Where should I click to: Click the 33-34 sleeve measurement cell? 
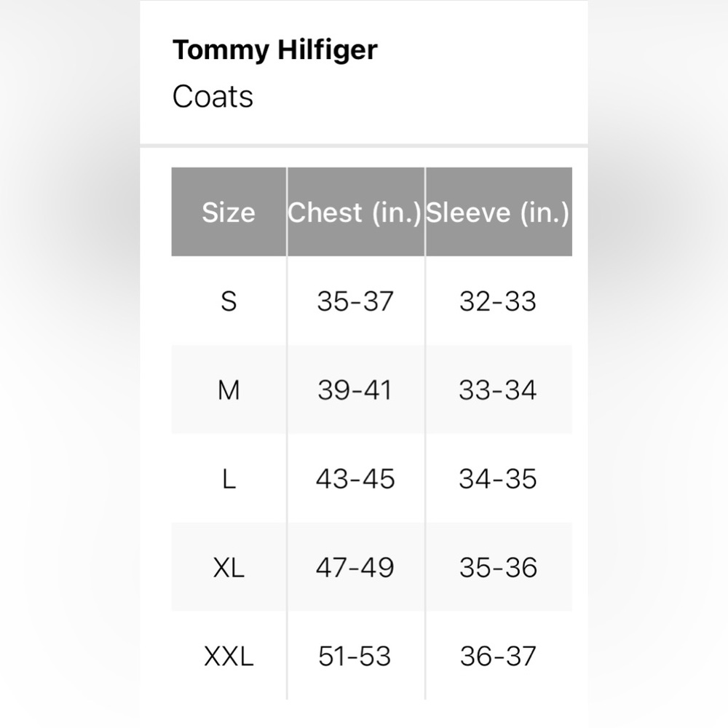pyautogui.click(x=499, y=389)
